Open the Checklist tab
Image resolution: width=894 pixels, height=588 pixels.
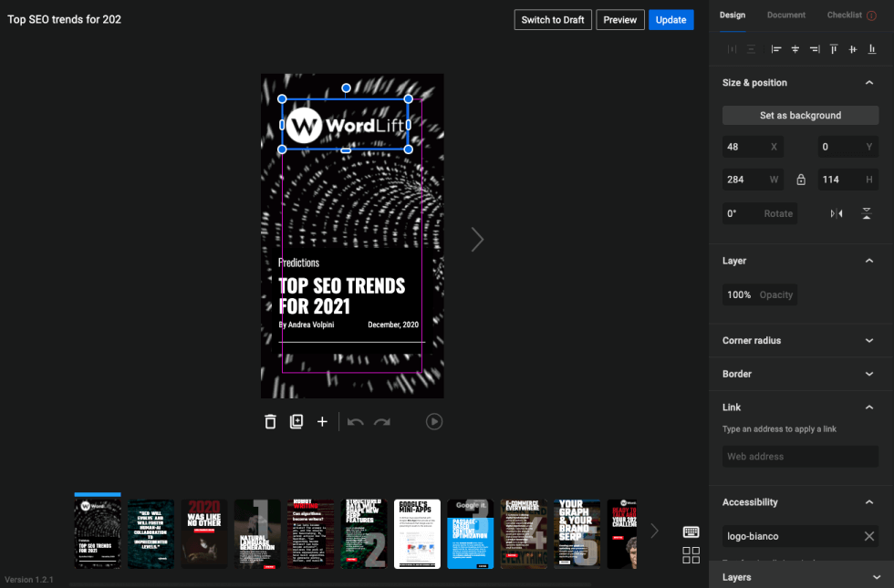(x=845, y=15)
